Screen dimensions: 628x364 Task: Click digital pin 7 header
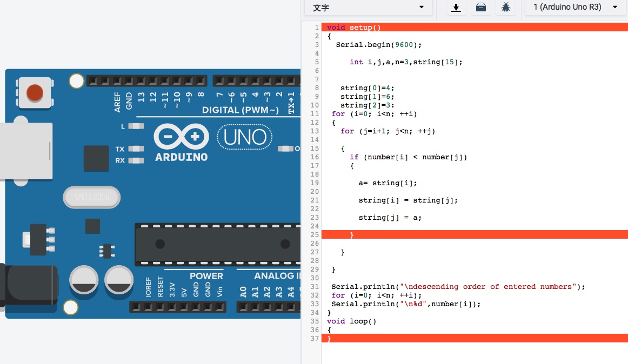coord(219,81)
